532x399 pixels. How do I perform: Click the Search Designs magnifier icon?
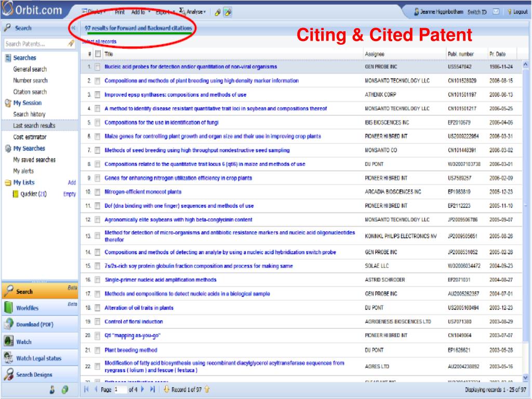click(8, 374)
